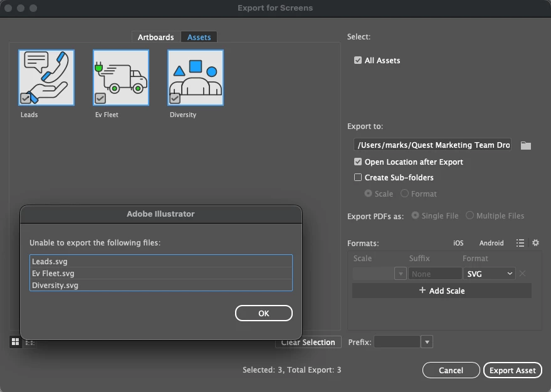551x392 pixels.
Task: Click the Export Asset button
Action: 512,370
